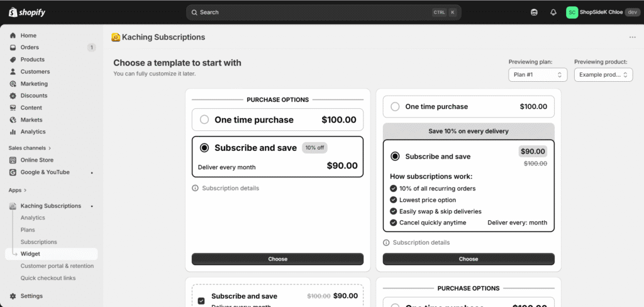The image size is (644, 307).
Task: Click info icon beside first Subscription details
Action: (x=195, y=188)
